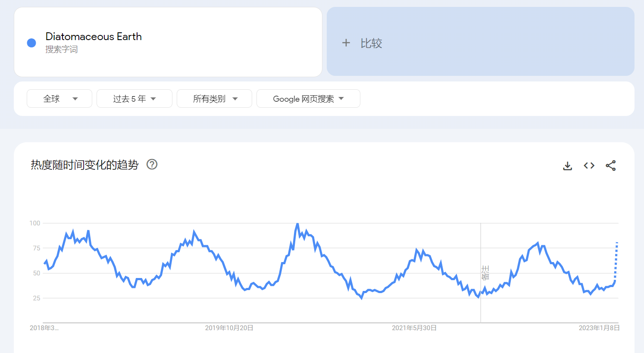The image size is (644, 353).
Task: Open the embed code icon
Action: 589,166
